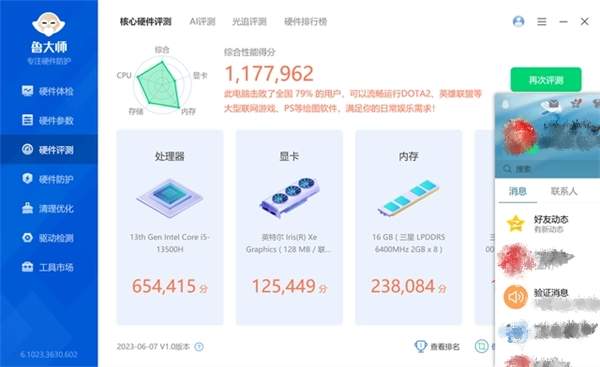
Task: Click the 显卡 card title
Action: tap(289, 156)
